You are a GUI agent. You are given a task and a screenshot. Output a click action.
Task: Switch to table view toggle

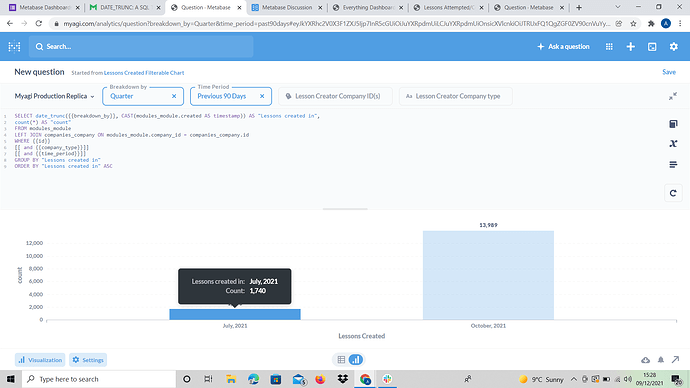point(341,360)
